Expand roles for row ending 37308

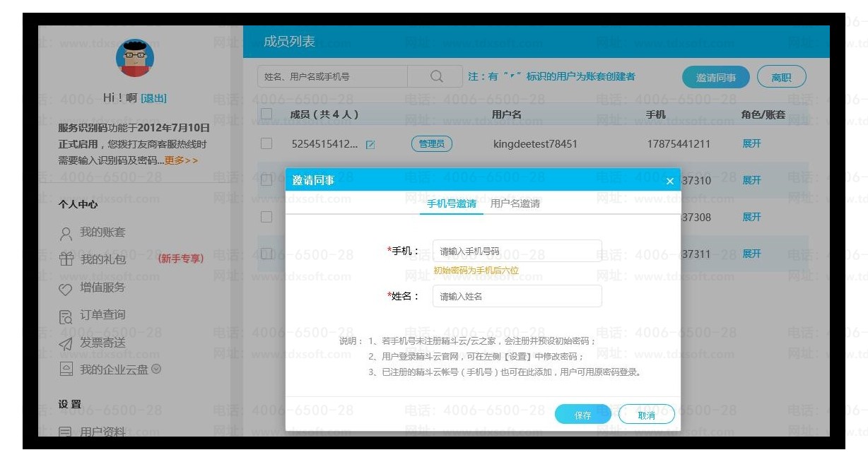[751, 217]
